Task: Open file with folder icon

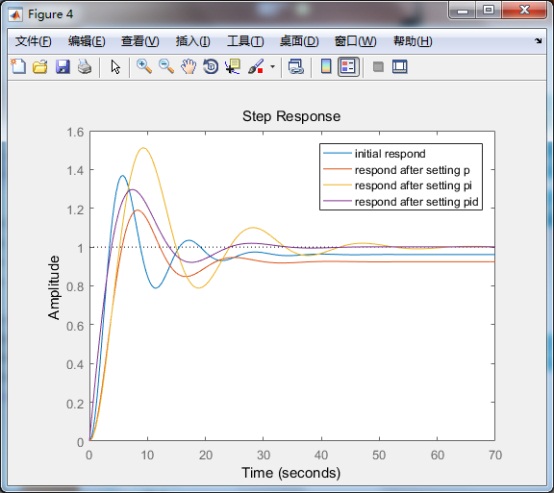Action: point(40,66)
